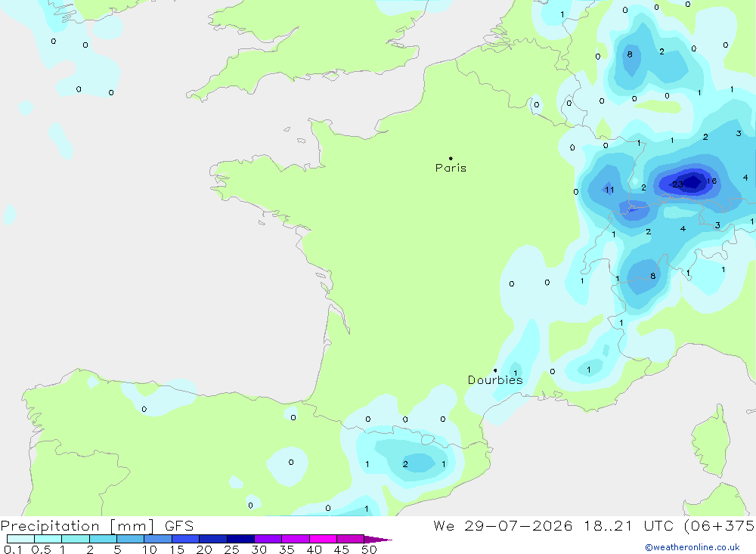Pick the 5–10 light blue legend swatch
This screenshot has width=756, height=554.
(130, 539)
